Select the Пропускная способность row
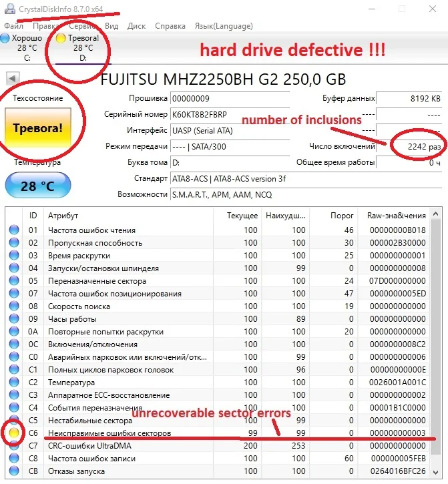The image size is (448, 484). (x=218, y=242)
